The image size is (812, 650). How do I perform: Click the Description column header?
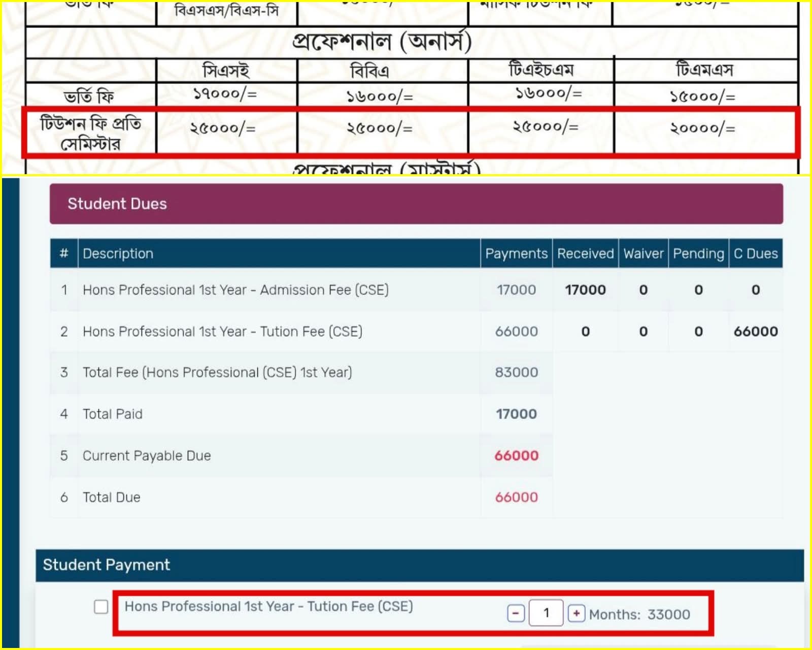118,253
